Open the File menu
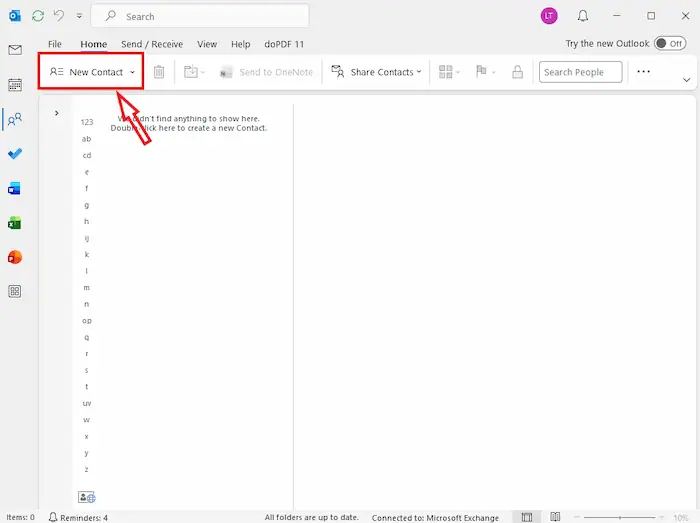The width and height of the screenshot is (700, 523). [55, 44]
